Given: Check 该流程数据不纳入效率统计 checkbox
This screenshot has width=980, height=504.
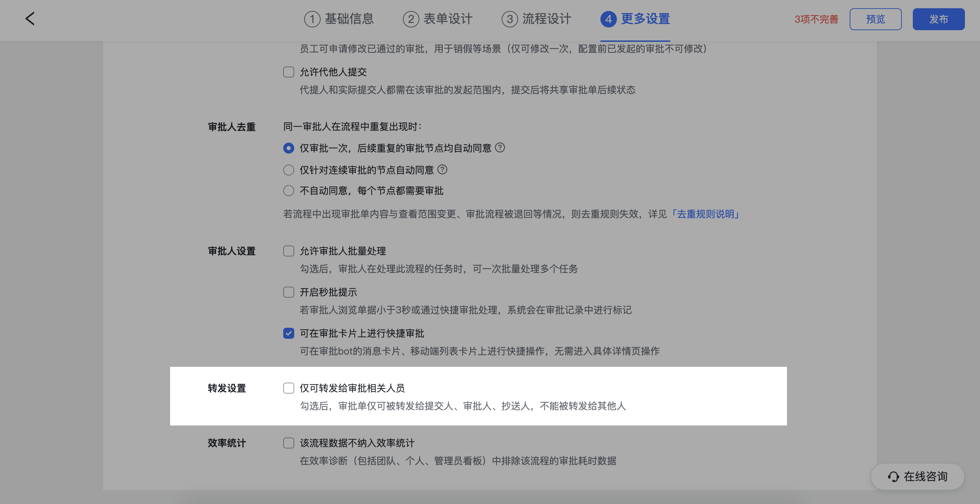Looking at the screenshot, I should (x=289, y=443).
